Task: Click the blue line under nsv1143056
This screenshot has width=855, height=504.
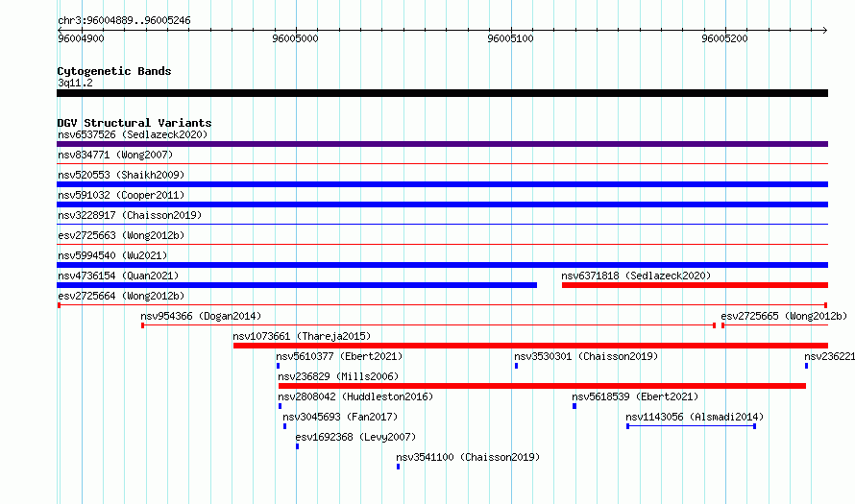Action: (x=691, y=426)
